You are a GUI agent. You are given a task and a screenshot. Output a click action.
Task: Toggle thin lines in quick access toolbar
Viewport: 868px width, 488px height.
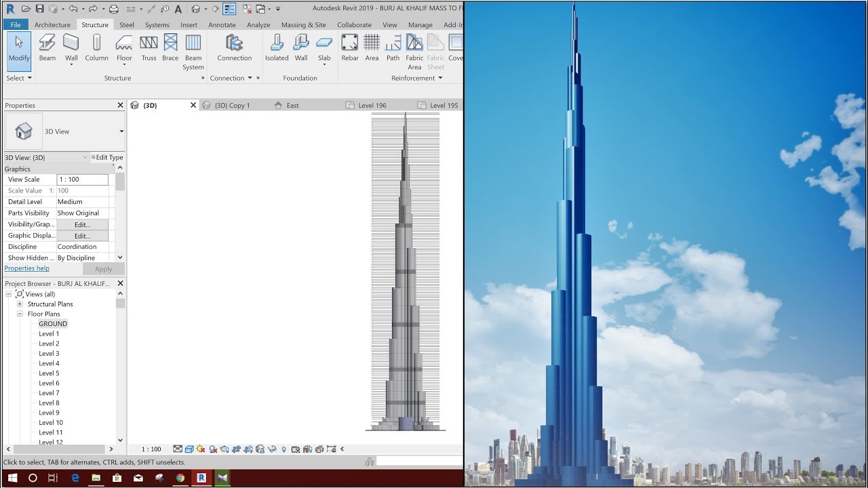pyautogui.click(x=229, y=9)
